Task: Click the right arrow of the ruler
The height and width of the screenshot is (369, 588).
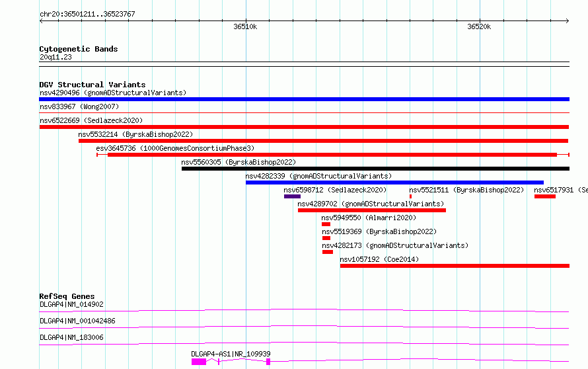Action: coord(568,21)
